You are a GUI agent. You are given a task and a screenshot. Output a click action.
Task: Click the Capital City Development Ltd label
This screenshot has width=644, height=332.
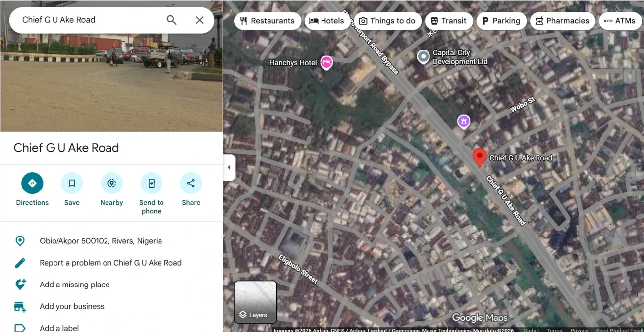460,57
